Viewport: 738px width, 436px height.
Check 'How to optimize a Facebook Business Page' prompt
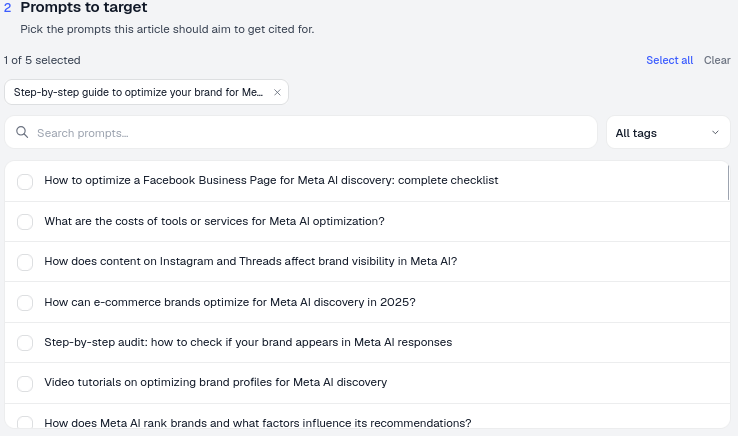tap(25, 181)
